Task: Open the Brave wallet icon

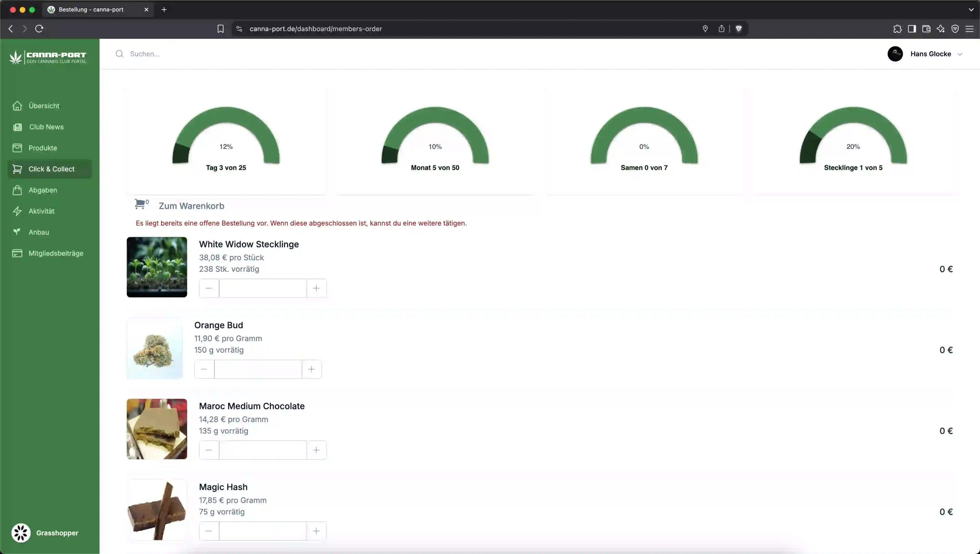Action: click(x=926, y=29)
